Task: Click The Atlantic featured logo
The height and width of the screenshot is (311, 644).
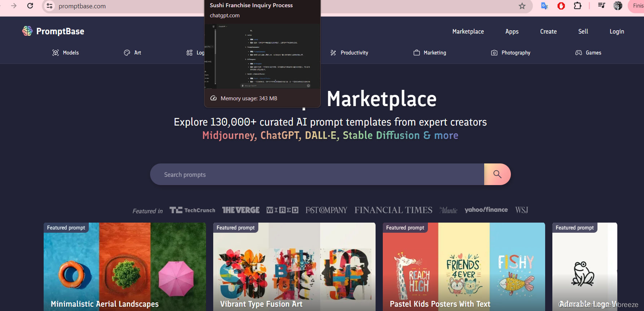Action: (x=448, y=210)
